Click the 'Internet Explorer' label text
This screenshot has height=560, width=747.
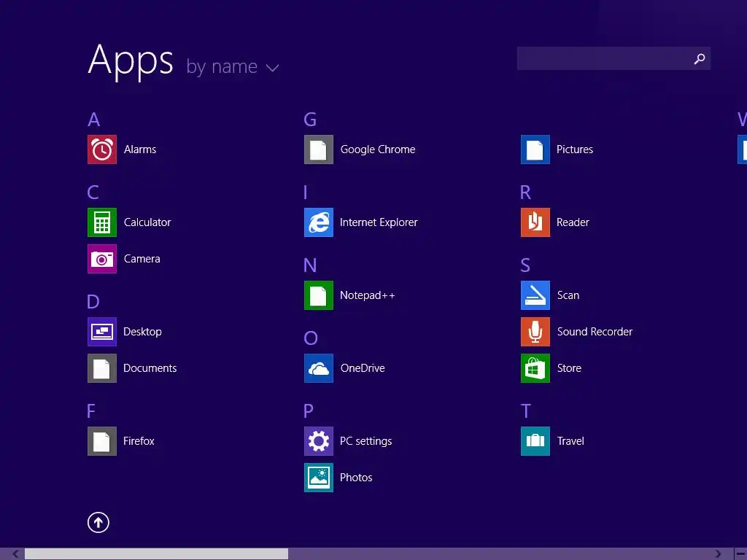coord(379,222)
